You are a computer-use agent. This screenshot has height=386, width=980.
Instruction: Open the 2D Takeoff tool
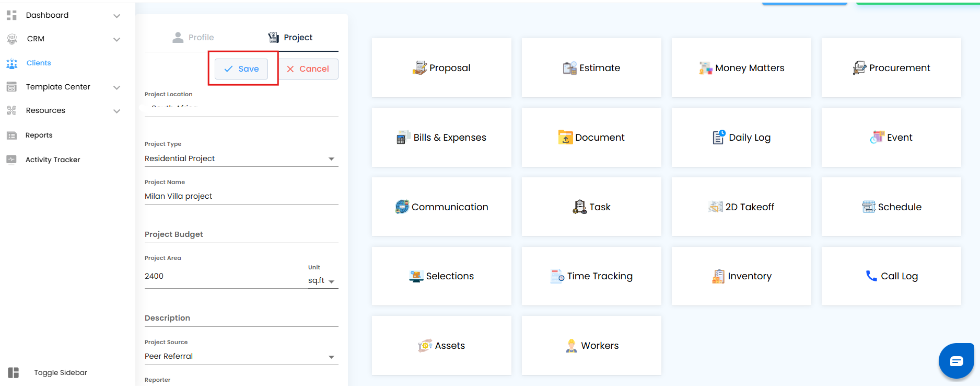click(741, 207)
